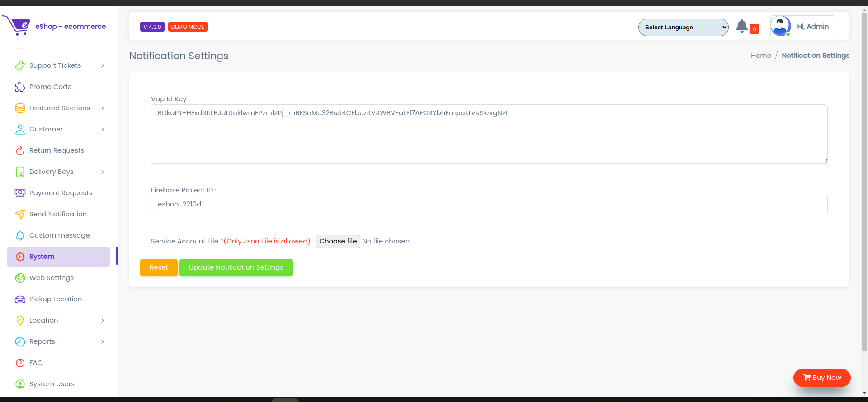This screenshot has height=402, width=868.
Task: Click the notification bell icon
Action: click(x=741, y=27)
